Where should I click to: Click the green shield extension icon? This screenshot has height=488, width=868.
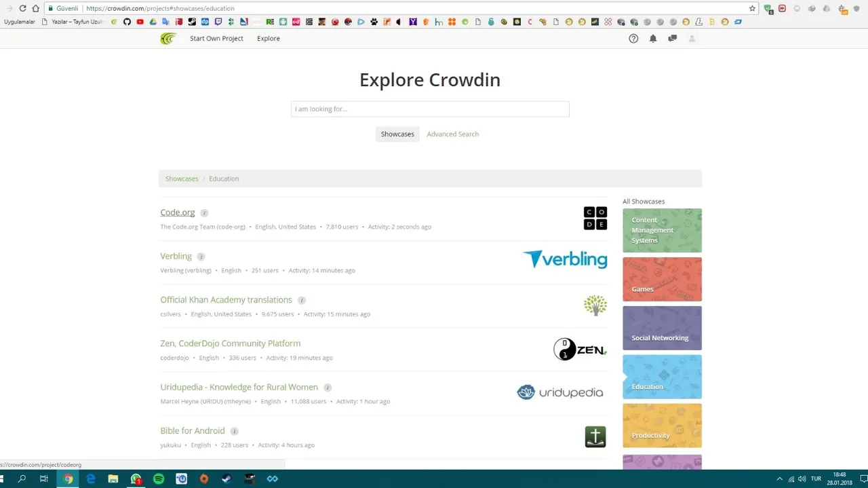[x=768, y=9]
